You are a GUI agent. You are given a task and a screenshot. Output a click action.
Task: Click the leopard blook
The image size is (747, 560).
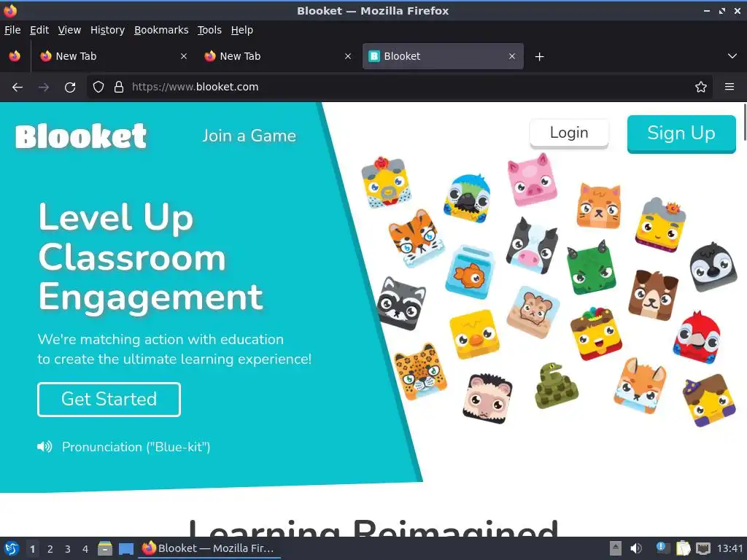(420, 371)
